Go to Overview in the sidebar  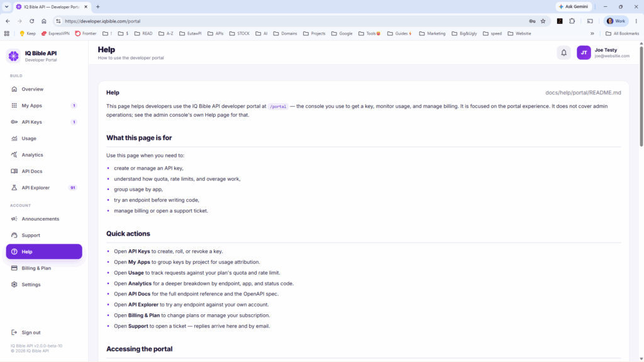tap(44, 89)
